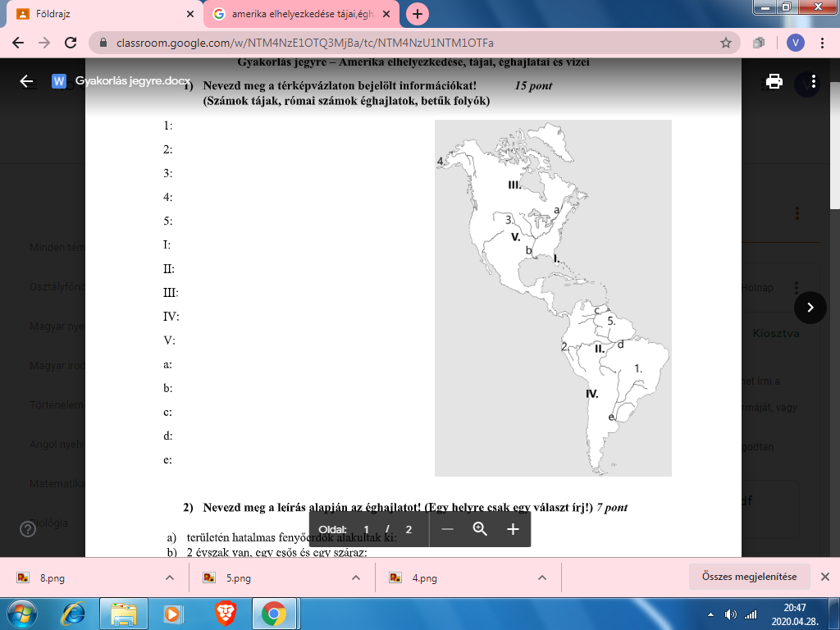Click the magnifier zoom reset icon
This screenshot has height=630, width=840.
[x=480, y=529]
